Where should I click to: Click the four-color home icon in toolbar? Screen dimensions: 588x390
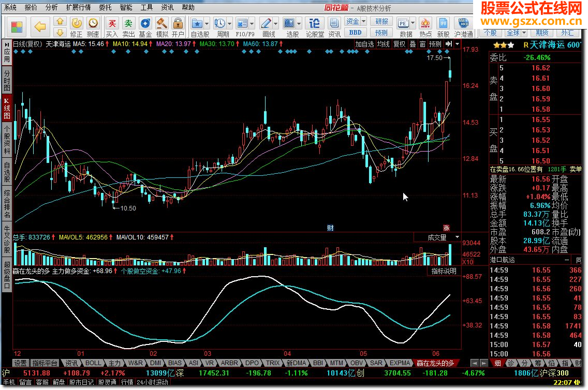[17, 27]
